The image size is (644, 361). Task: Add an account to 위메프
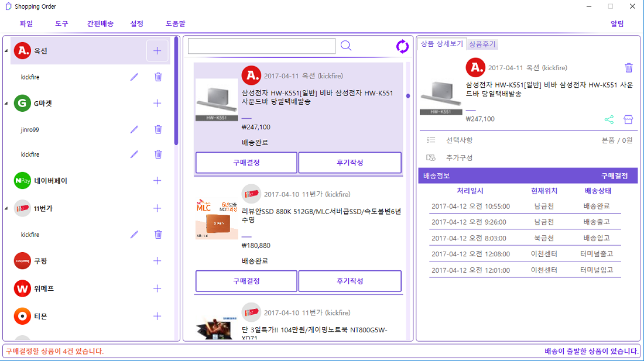(x=157, y=289)
